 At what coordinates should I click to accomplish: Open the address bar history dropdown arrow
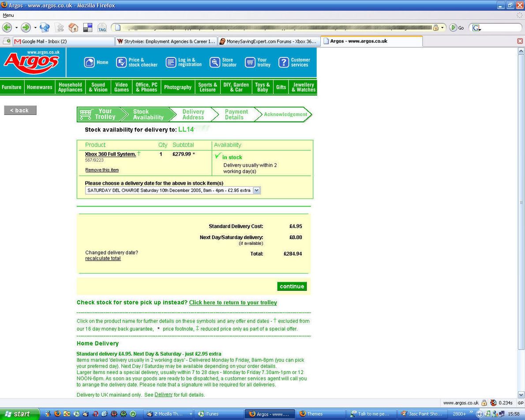coord(442,28)
